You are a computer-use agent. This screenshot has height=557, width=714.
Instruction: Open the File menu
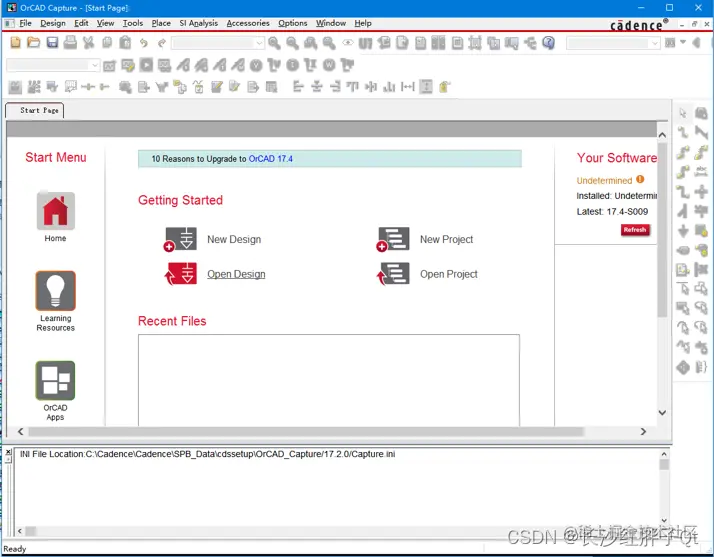click(26, 23)
